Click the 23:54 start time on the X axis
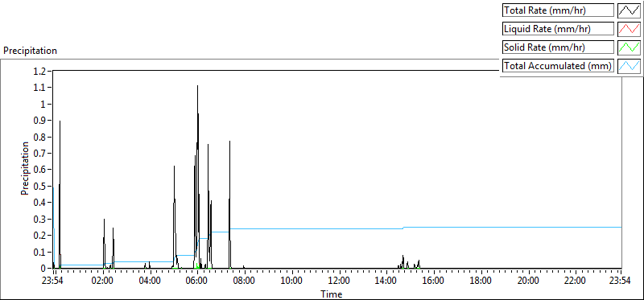Image resolution: width=644 pixels, height=300 pixels. click(x=54, y=281)
